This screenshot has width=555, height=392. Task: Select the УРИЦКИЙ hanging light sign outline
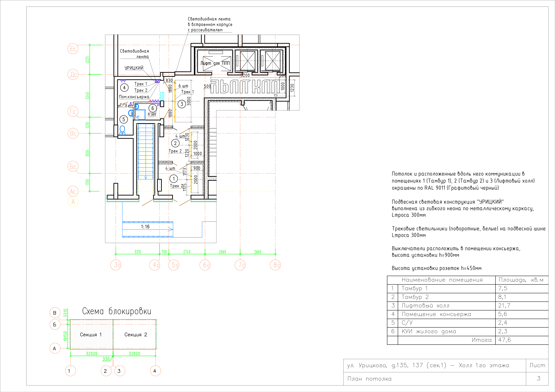click(x=245, y=86)
